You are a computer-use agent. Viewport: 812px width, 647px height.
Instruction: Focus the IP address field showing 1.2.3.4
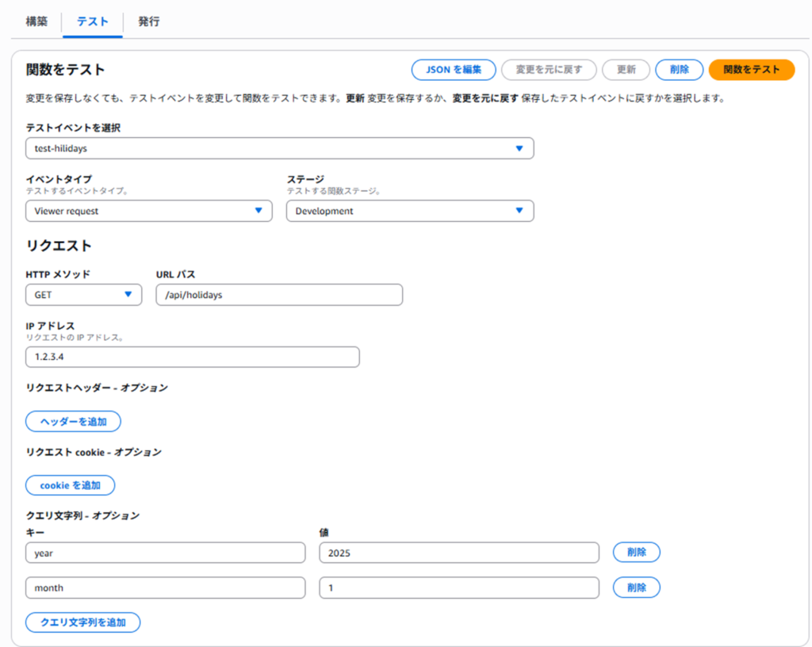click(192, 357)
